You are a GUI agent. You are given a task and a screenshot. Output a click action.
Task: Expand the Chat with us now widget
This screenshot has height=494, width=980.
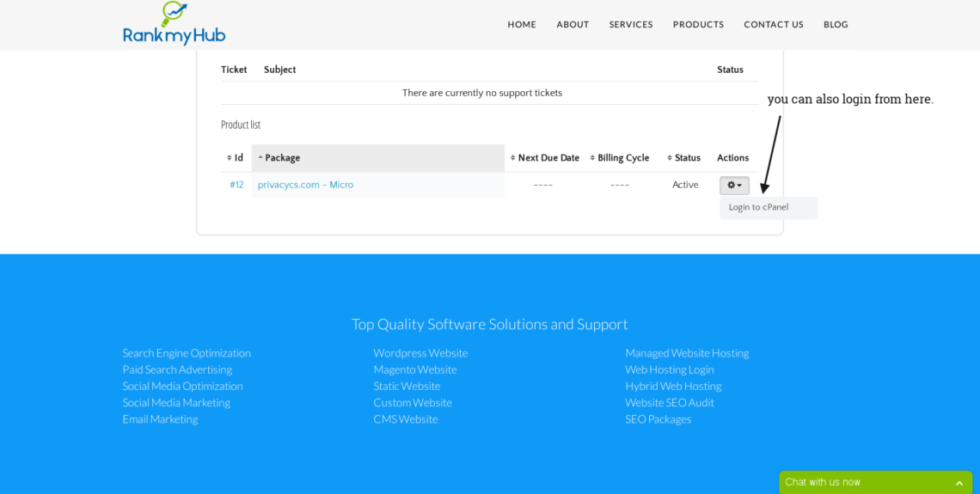[x=875, y=482]
